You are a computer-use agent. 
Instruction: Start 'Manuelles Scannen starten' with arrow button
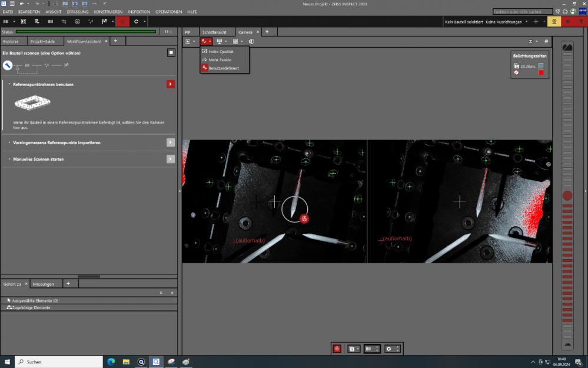tap(171, 159)
